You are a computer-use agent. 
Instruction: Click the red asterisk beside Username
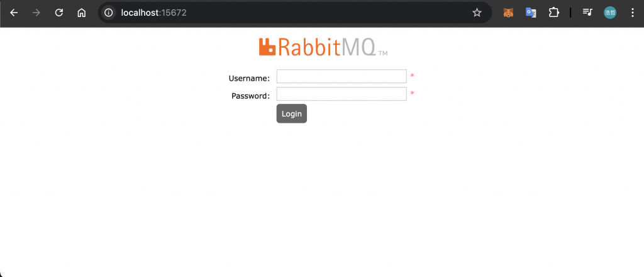pyautogui.click(x=412, y=76)
